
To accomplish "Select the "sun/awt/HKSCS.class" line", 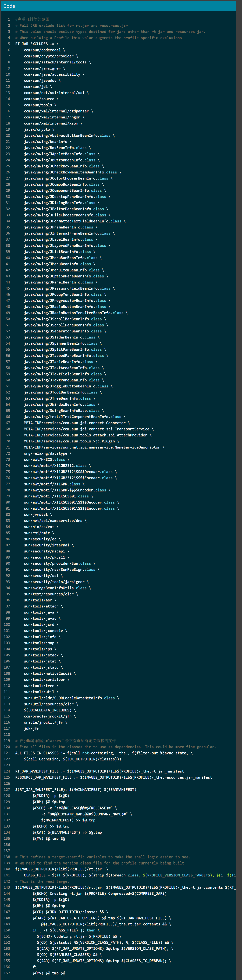I will coord(47,460).
